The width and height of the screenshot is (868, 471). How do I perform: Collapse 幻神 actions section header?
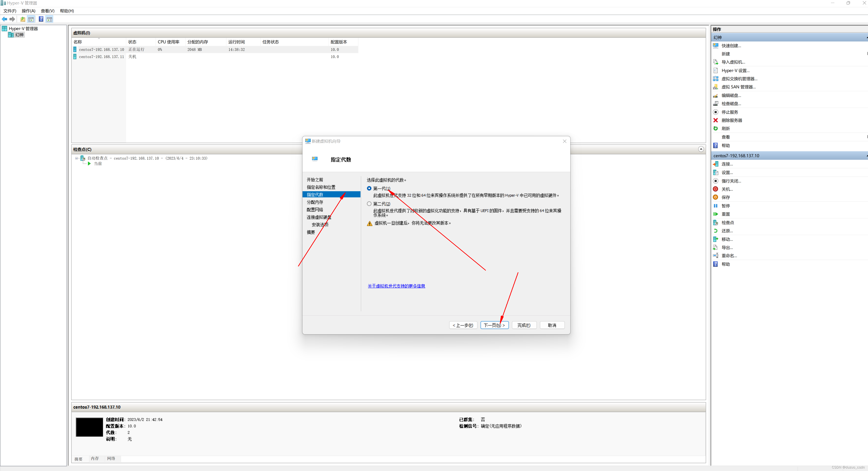[790, 37]
